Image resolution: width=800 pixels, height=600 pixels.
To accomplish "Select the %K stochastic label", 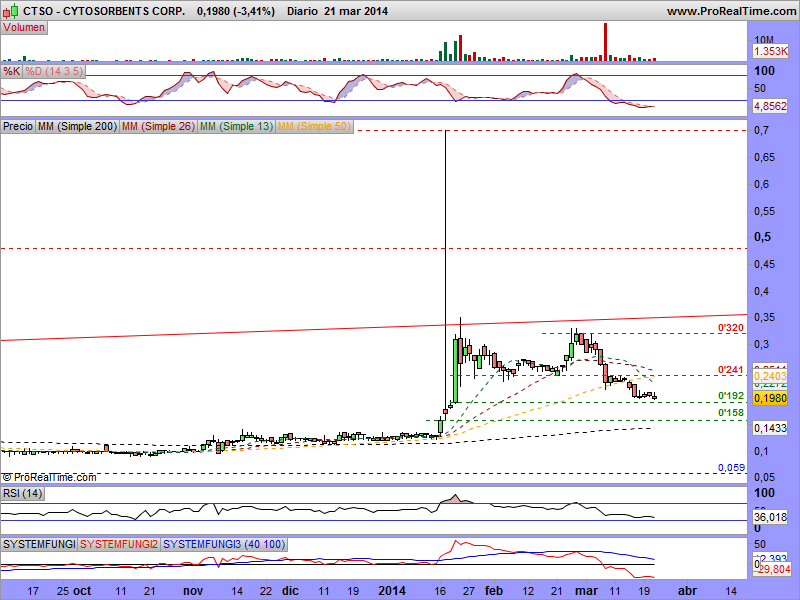I will click(11, 71).
